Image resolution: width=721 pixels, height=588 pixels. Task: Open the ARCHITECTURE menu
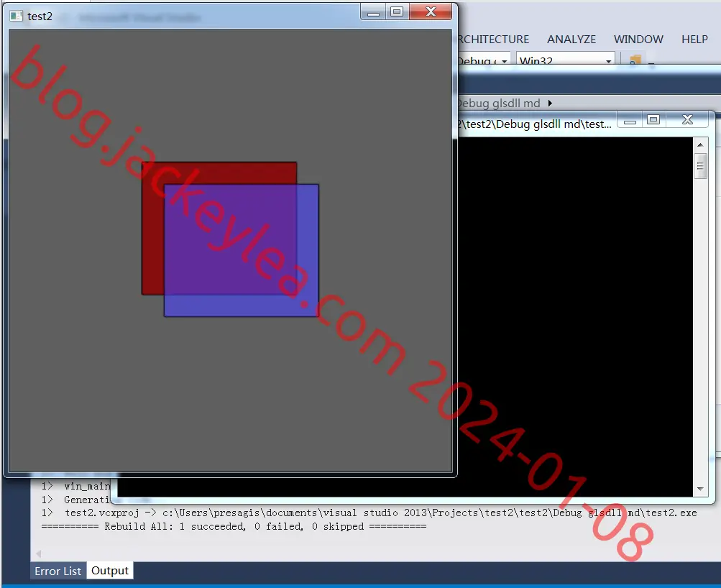(x=493, y=40)
